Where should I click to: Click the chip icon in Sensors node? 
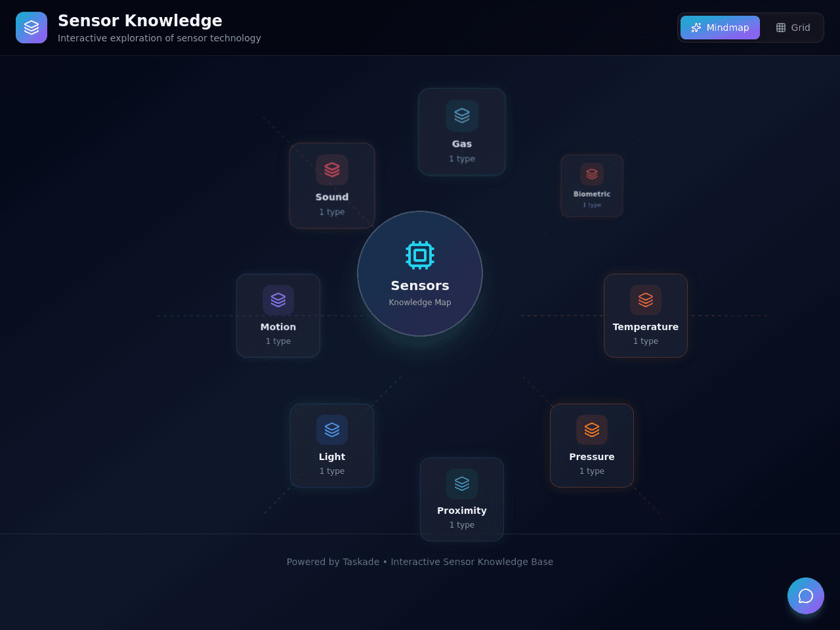[420, 255]
